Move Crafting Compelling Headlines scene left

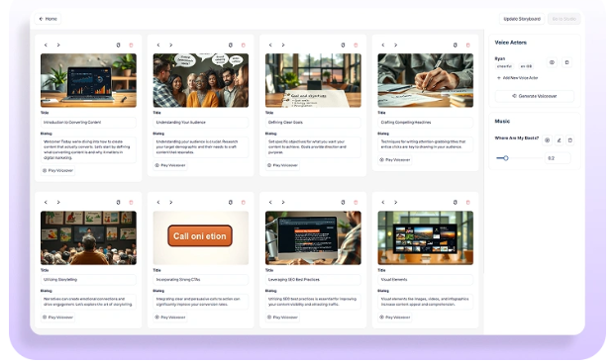[383, 45]
